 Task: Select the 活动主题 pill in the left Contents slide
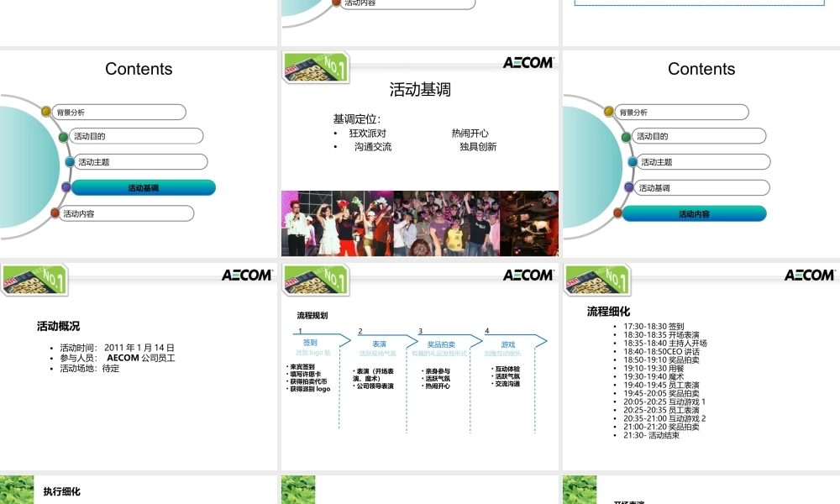click(x=140, y=162)
